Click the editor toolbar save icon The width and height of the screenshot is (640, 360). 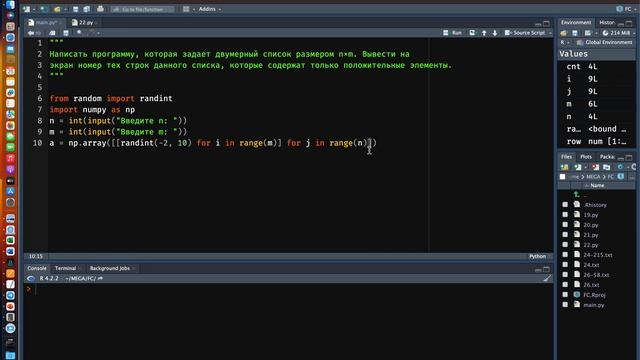pos(66,33)
